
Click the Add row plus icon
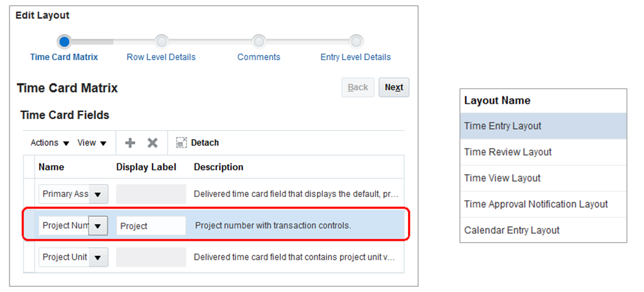pos(130,143)
